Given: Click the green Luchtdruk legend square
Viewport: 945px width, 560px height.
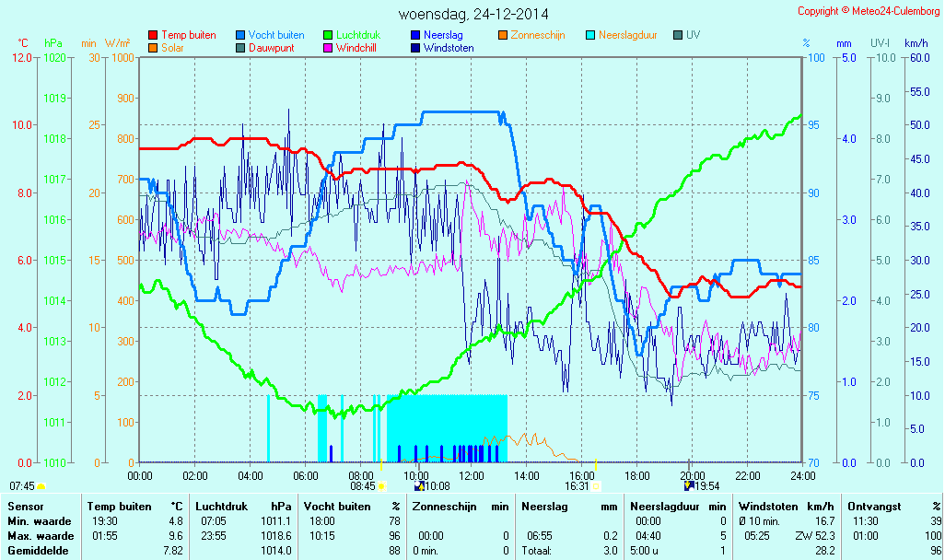Looking at the screenshot, I should tap(328, 35).
